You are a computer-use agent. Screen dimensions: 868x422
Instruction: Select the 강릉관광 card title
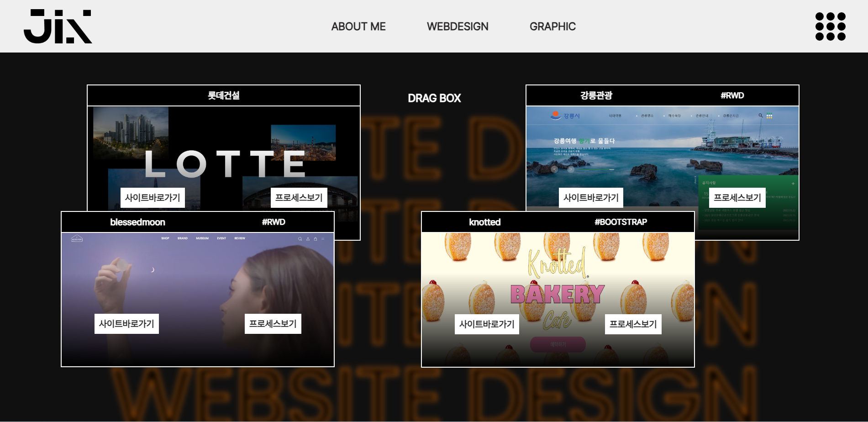pyautogui.click(x=596, y=95)
